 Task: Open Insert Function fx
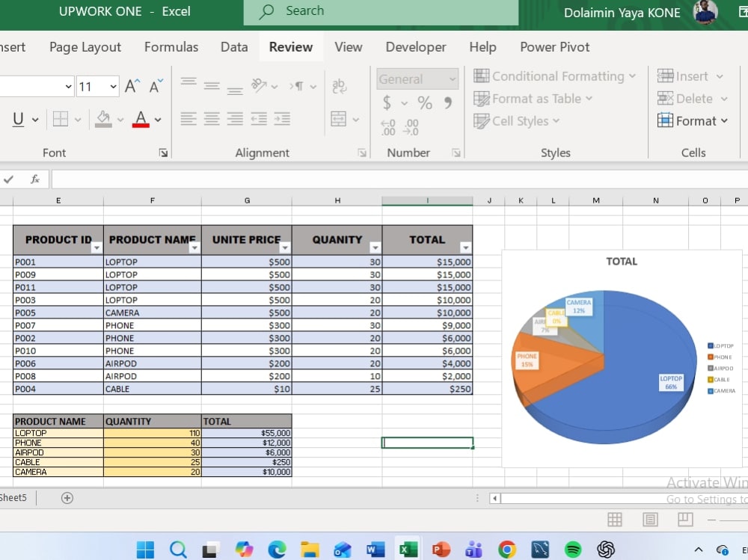point(35,179)
